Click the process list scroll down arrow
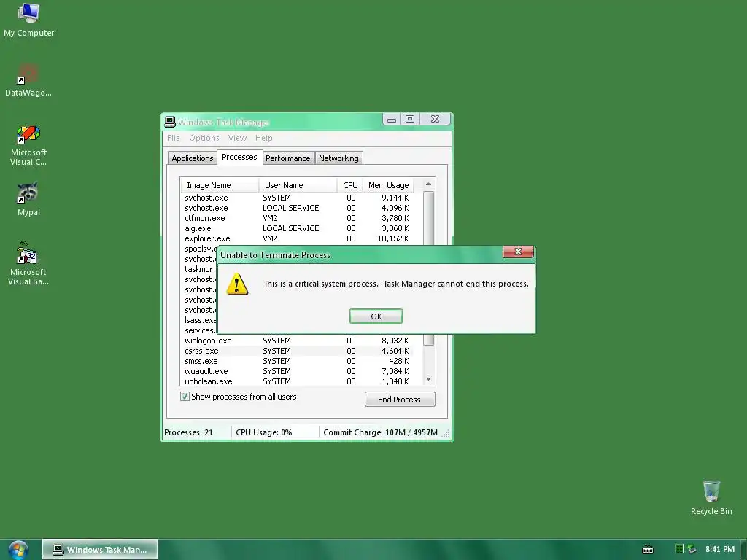The height and width of the screenshot is (560, 747). click(428, 379)
